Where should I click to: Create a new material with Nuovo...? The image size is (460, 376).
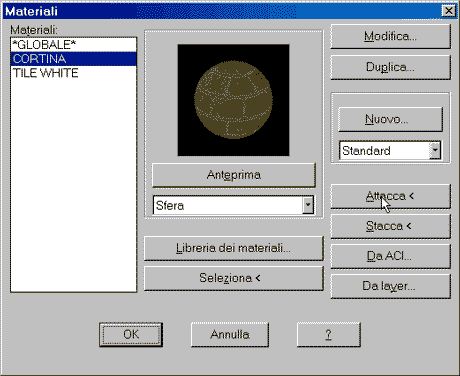tap(390, 119)
